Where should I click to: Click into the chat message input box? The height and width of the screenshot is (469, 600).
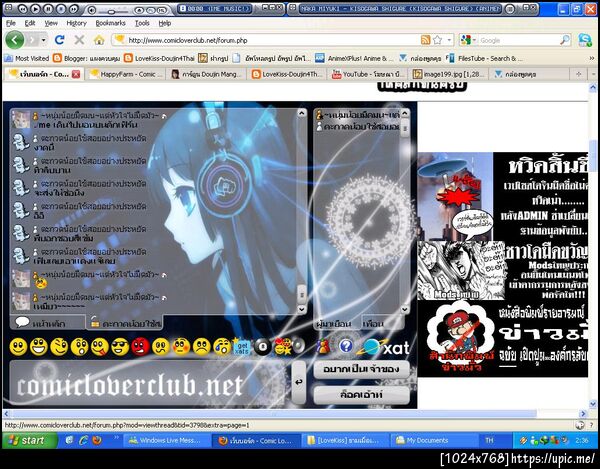149,383
